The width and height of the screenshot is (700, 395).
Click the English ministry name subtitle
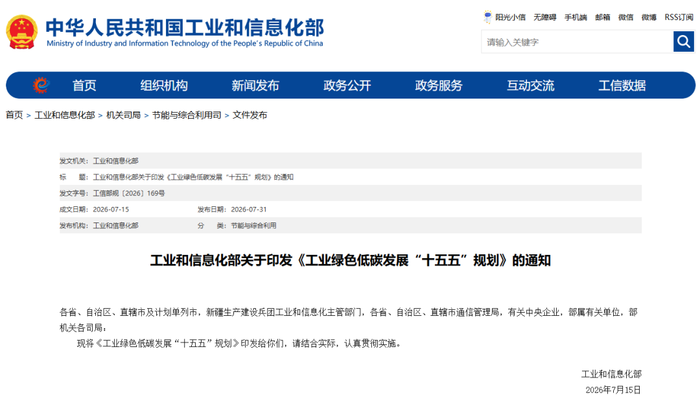[185, 43]
